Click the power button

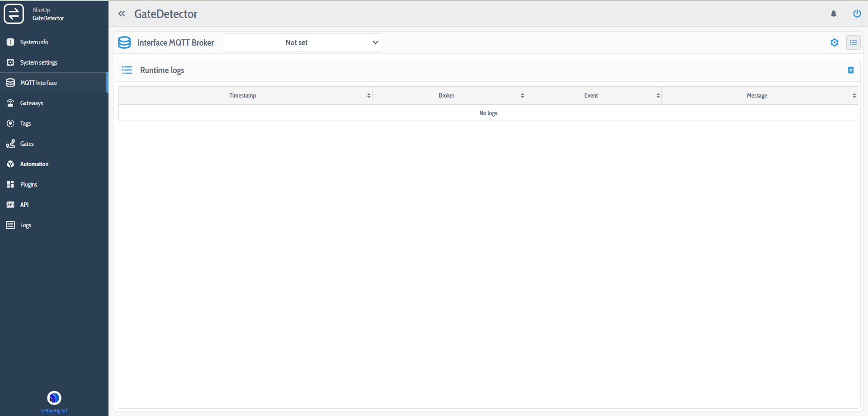click(x=857, y=14)
